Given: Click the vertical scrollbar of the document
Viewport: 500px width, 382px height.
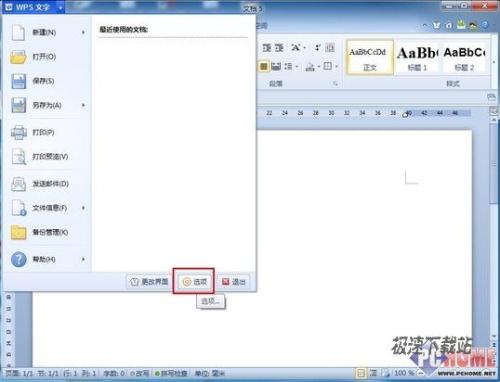Looking at the screenshot, I should click(494, 227).
